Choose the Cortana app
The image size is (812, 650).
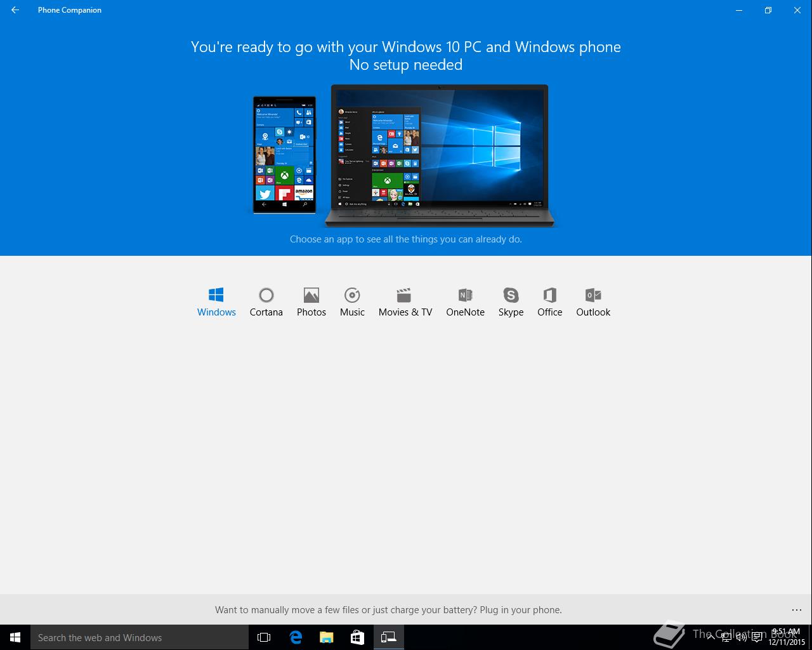(266, 302)
